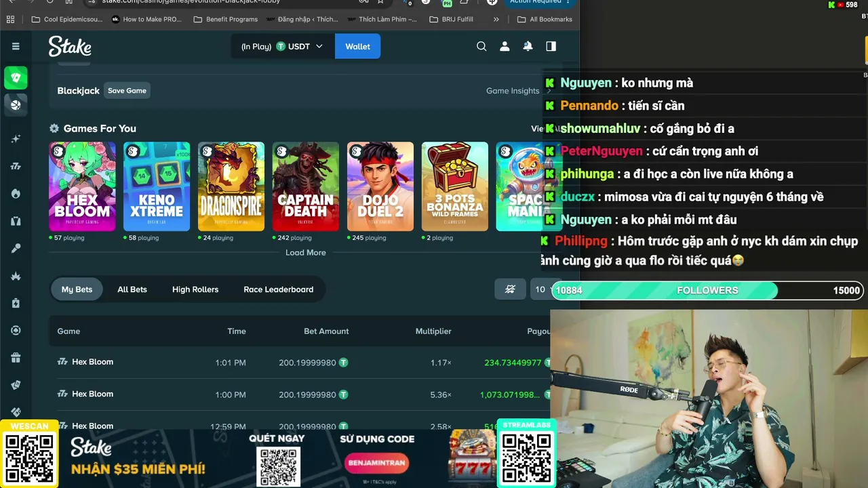Open the Captain Death game thumbnail

point(306,186)
